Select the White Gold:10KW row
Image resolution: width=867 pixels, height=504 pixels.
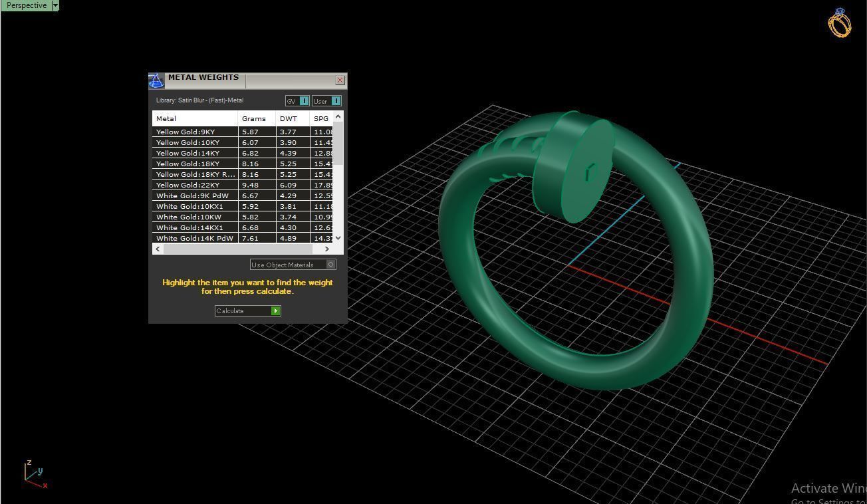coord(243,217)
